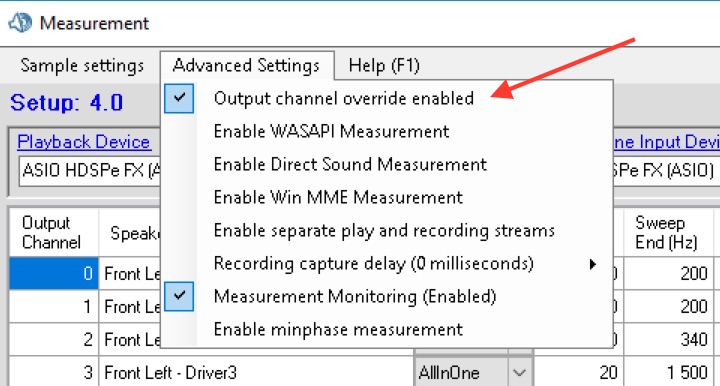Select the ASIO HDSPe FX playback device field
This screenshot has width=720, height=386.
(x=90, y=171)
